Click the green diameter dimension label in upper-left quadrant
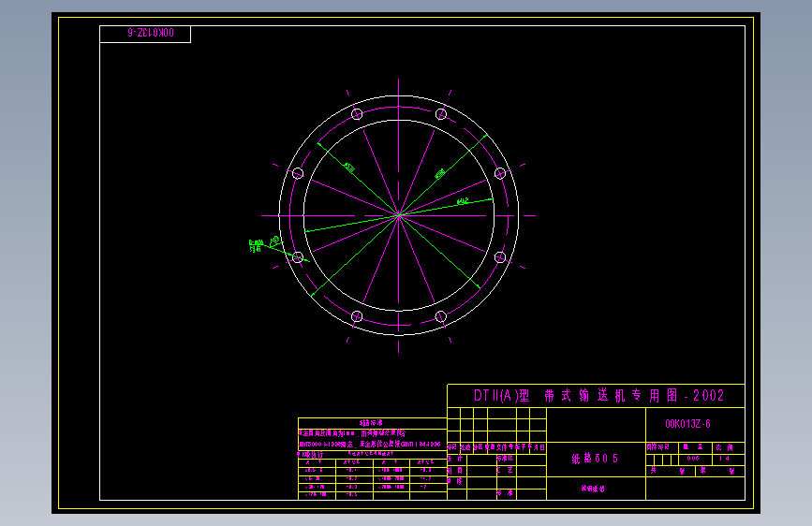The image size is (812, 526). 349,168
